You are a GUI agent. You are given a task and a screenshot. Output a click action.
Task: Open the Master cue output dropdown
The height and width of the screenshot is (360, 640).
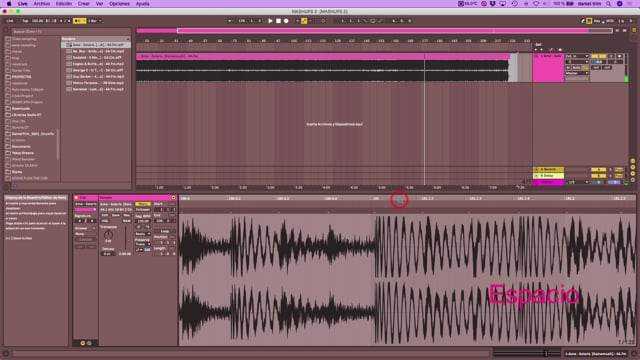click(x=577, y=182)
